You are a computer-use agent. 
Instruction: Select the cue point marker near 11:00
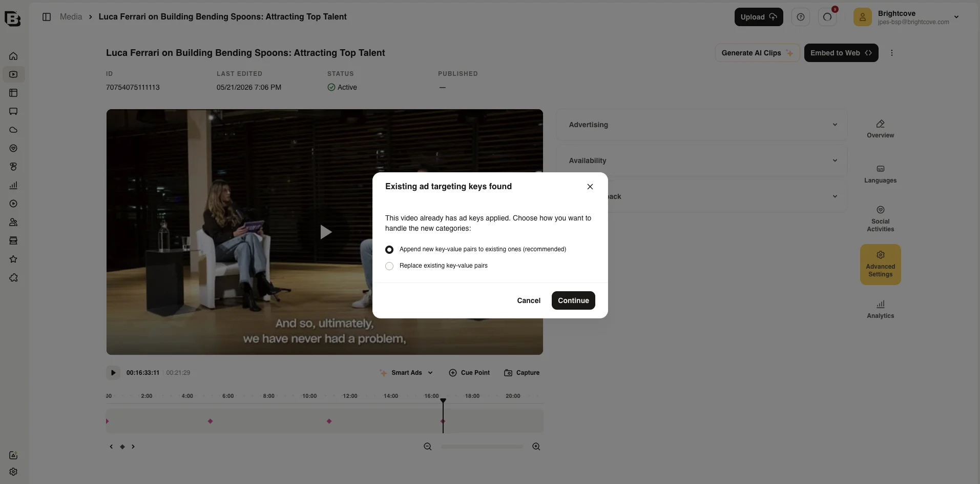329,421
